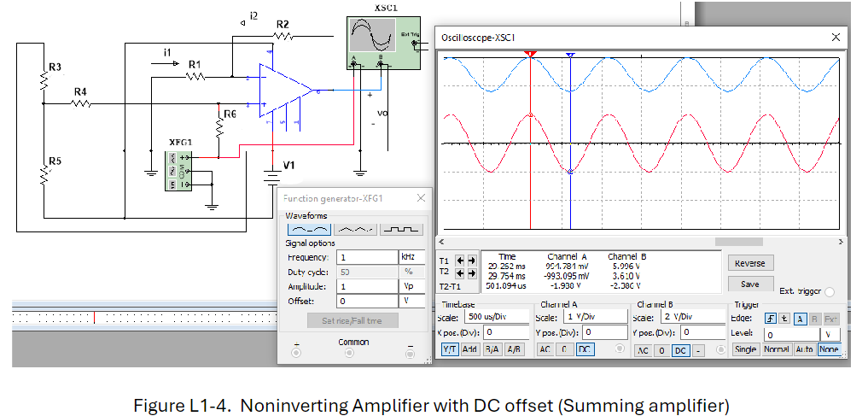Move cursor T2 left with arrow
Image resolution: width=868 pixels, height=416 pixels.
pyautogui.click(x=461, y=273)
